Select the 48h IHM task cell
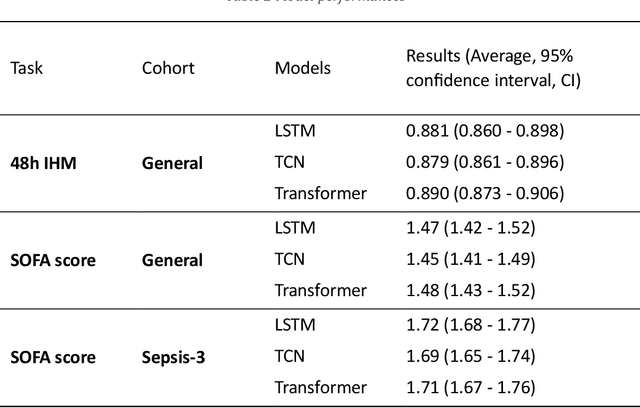This screenshot has width=640, height=408. click(43, 163)
